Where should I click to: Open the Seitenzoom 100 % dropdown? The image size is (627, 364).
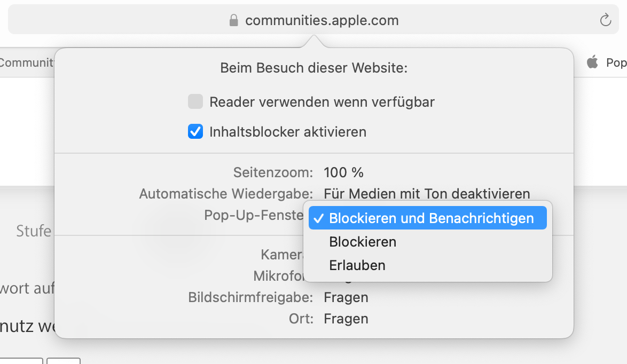pos(343,172)
